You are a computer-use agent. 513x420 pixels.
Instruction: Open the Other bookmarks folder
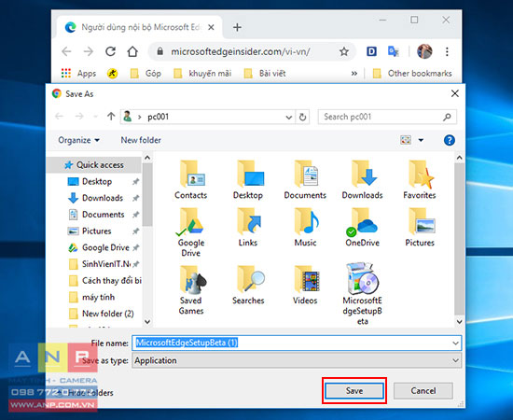pyautogui.click(x=412, y=74)
